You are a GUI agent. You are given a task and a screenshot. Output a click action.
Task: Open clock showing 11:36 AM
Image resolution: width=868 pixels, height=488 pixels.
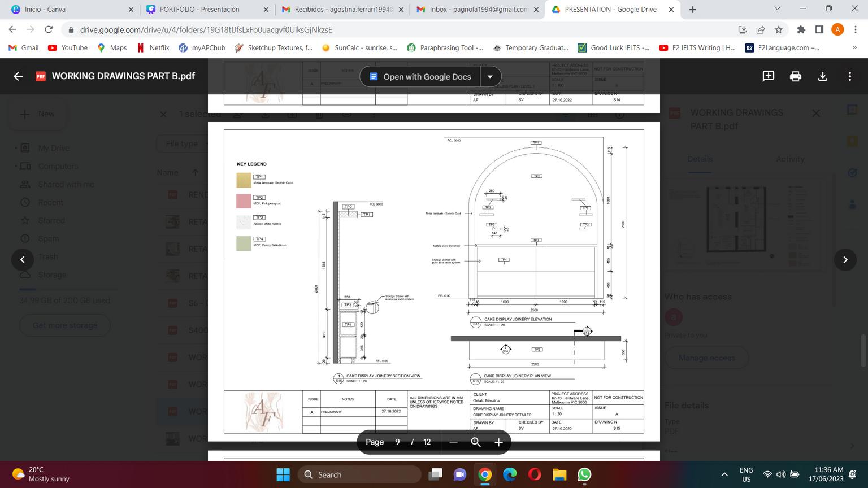point(826,474)
